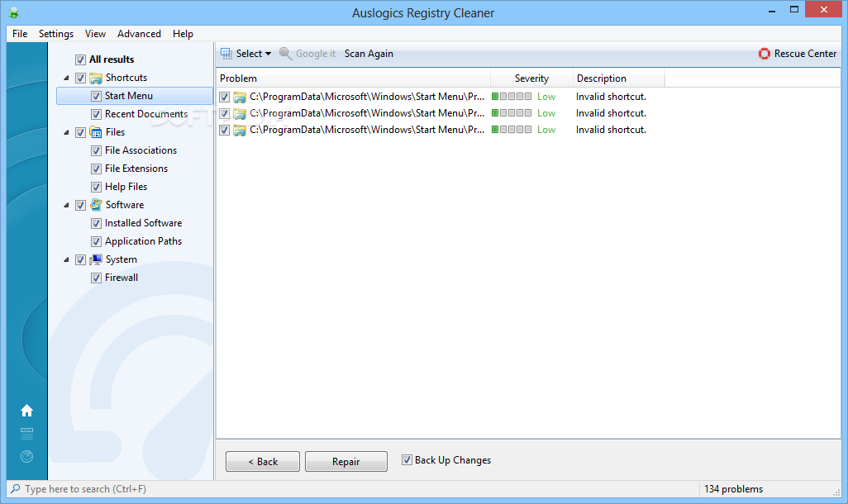Toggle the Help Files checkbox
This screenshot has height=504, width=848.
coord(96,187)
